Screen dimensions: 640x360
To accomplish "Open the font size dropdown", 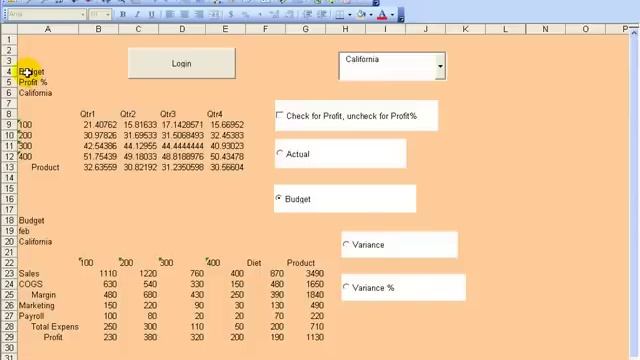I will [108, 14].
